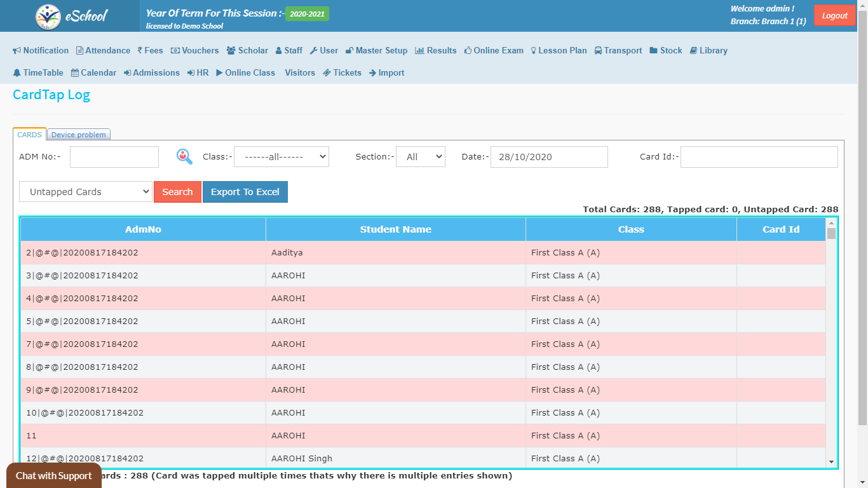Open the Calendar menu item
The height and width of the screenshot is (488, 868).
pyautogui.click(x=93, y=73)
